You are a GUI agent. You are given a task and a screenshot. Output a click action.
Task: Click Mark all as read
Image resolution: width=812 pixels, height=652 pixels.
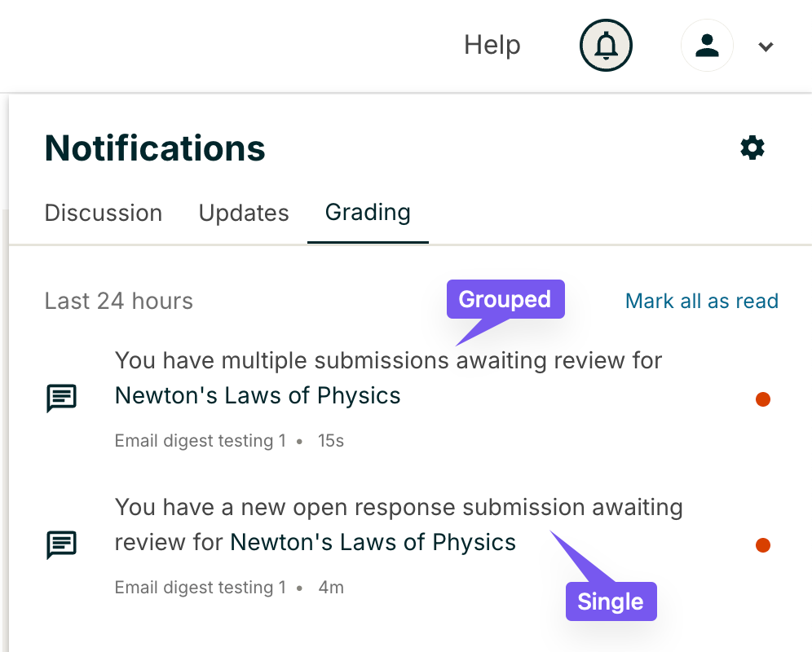(701, 302)
